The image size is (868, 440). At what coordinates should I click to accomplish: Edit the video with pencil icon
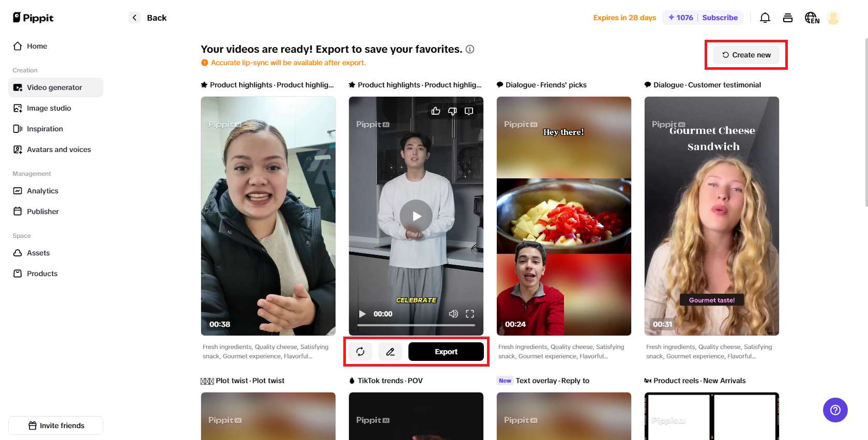coord(390,352)
